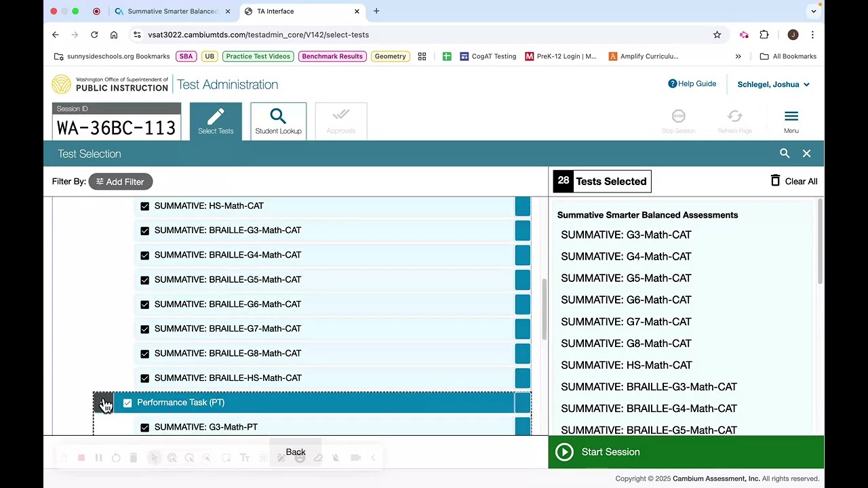
Task: Uncheck SUMMATIVE: G3-Math-PT checkbox
Action: coord(144,427)
